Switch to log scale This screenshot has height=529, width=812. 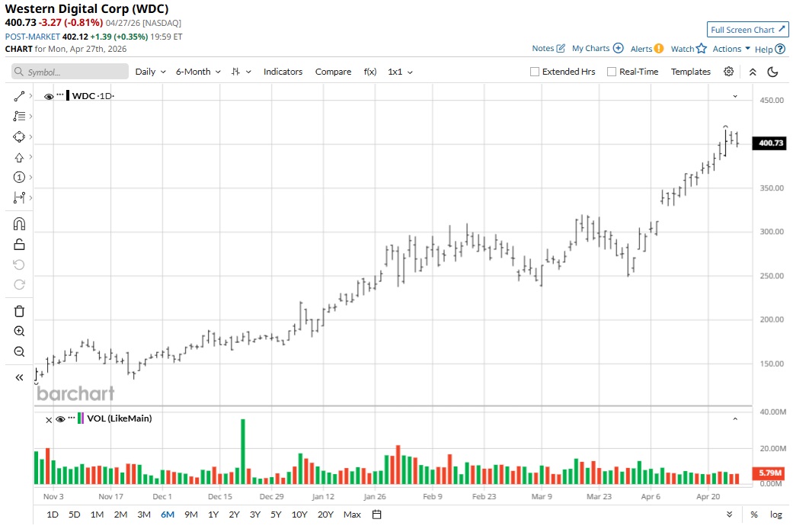tap(775, 515)
